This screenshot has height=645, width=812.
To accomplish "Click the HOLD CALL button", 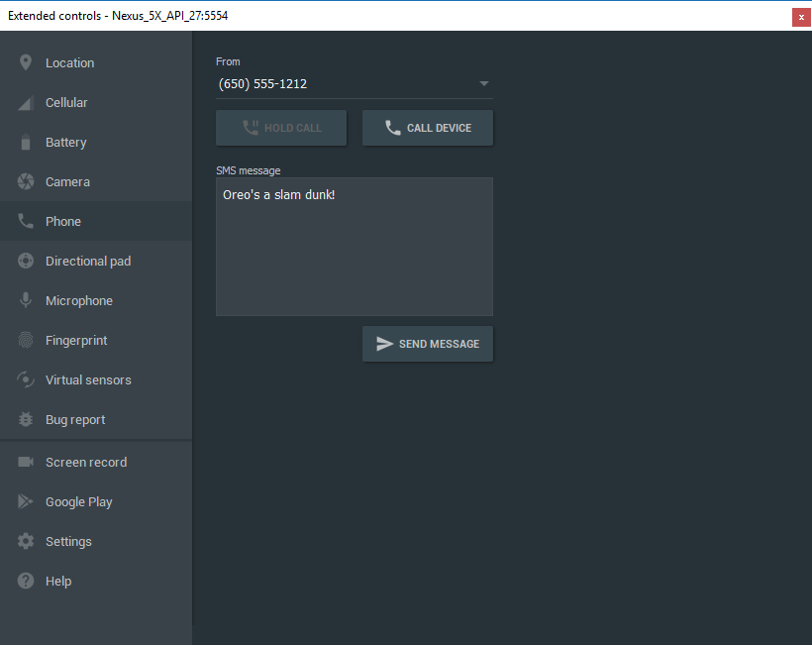I will (281, 128).
